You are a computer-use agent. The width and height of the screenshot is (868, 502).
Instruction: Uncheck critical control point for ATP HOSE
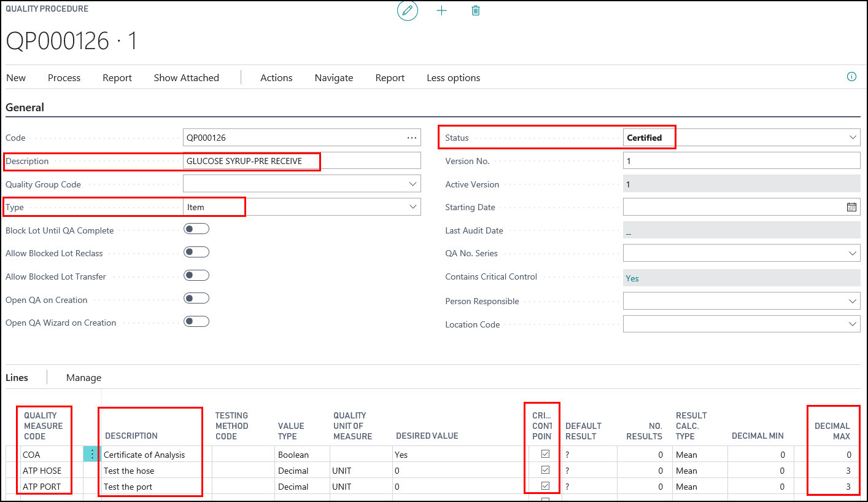click(545, 470)
